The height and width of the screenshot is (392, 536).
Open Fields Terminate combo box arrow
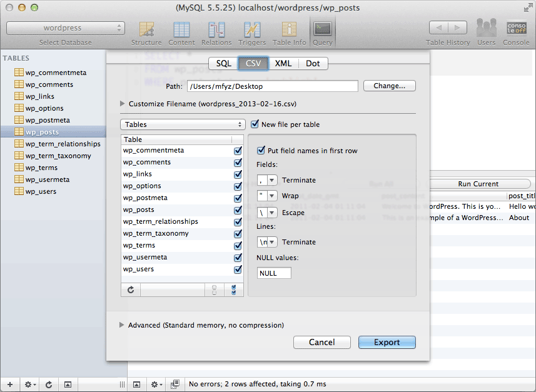[272, 180]
